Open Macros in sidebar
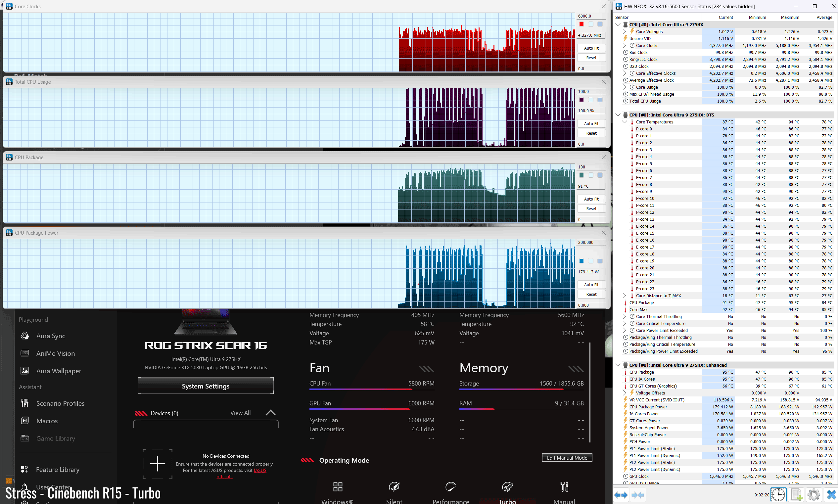 pyautogui.click(x=39, y=421)
